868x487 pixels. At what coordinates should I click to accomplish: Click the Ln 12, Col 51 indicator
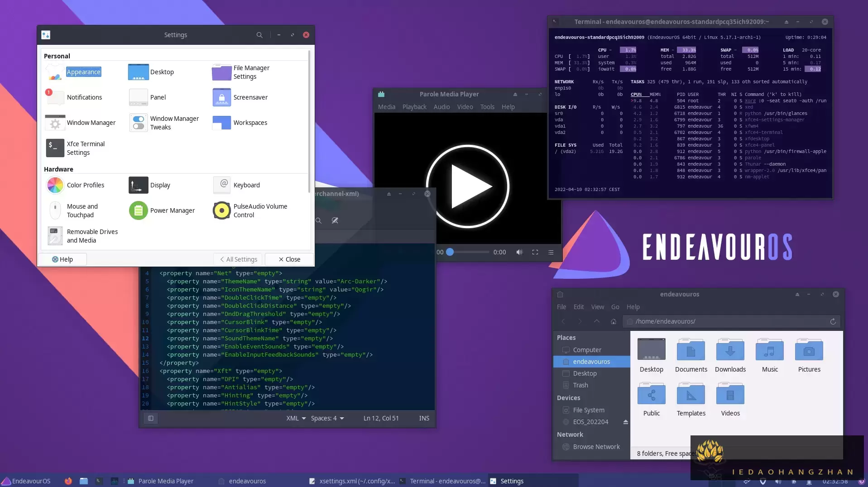point(381,418)
